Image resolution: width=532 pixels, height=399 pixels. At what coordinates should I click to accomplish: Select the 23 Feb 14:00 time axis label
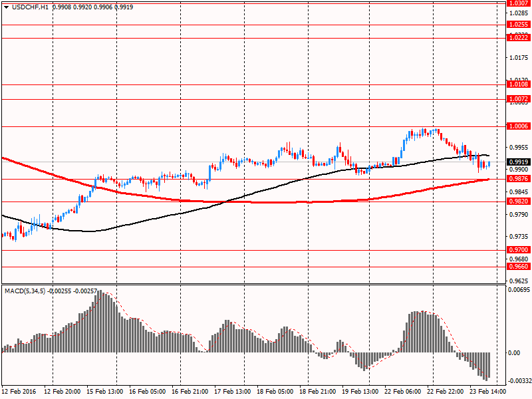click(487, 391)
